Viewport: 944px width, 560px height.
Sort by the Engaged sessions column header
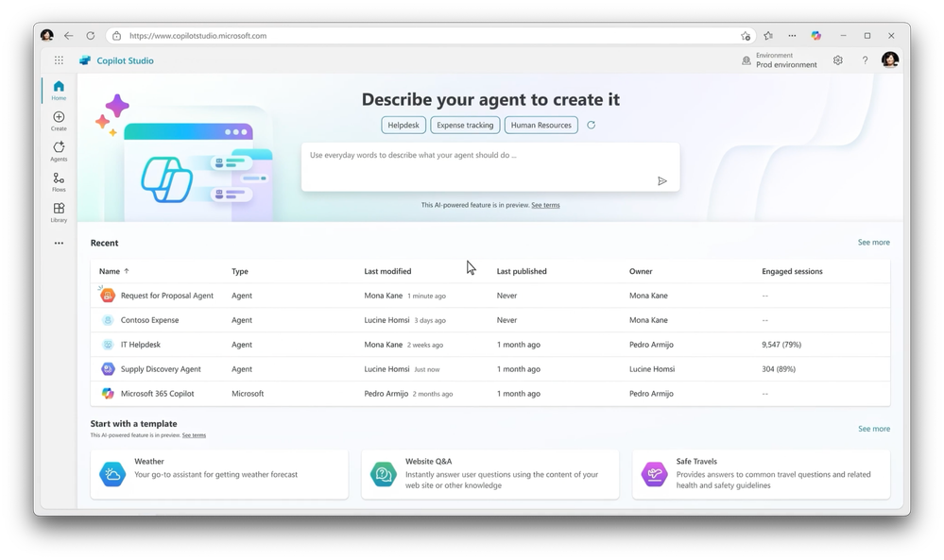792,271
